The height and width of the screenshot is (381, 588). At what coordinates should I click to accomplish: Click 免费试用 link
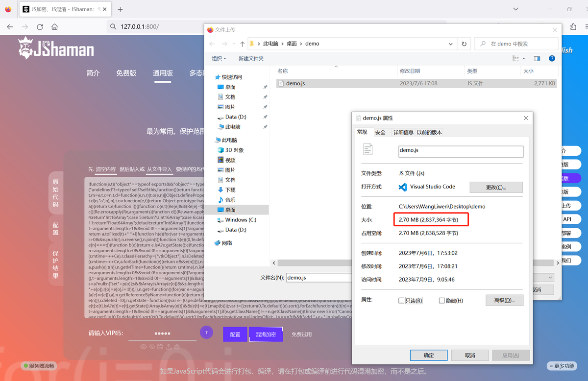[x=301, y=334]
